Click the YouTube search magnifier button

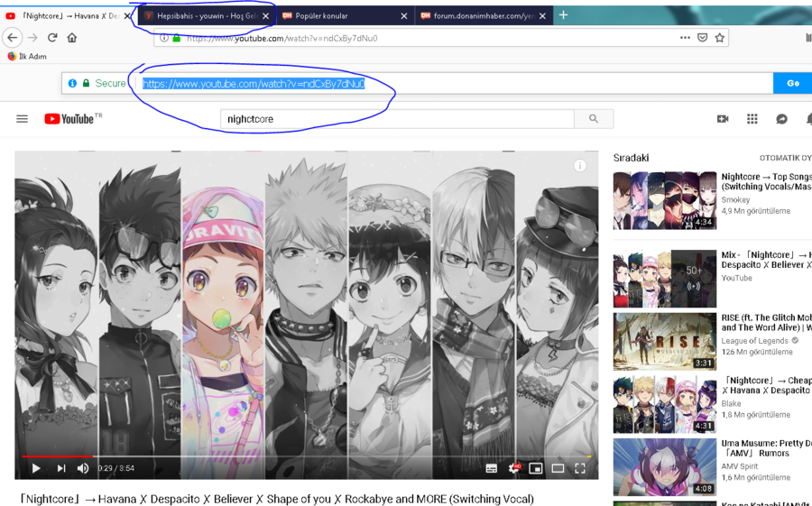594,119
